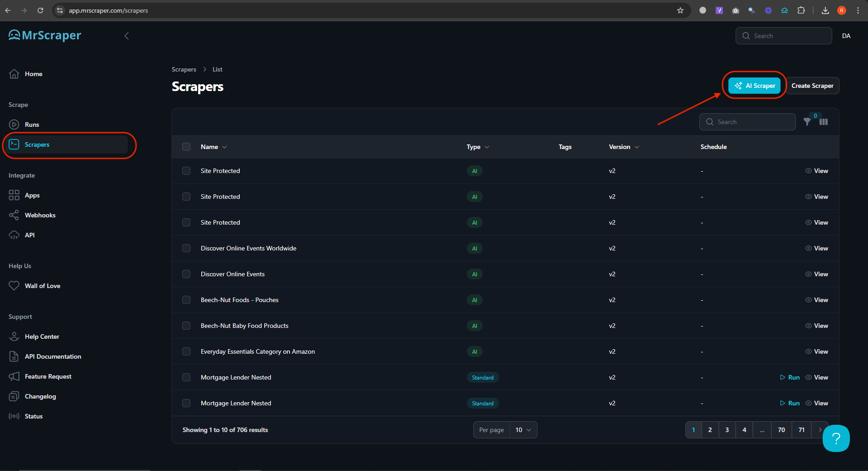Open the help question mark bubble

pos(836,438)
